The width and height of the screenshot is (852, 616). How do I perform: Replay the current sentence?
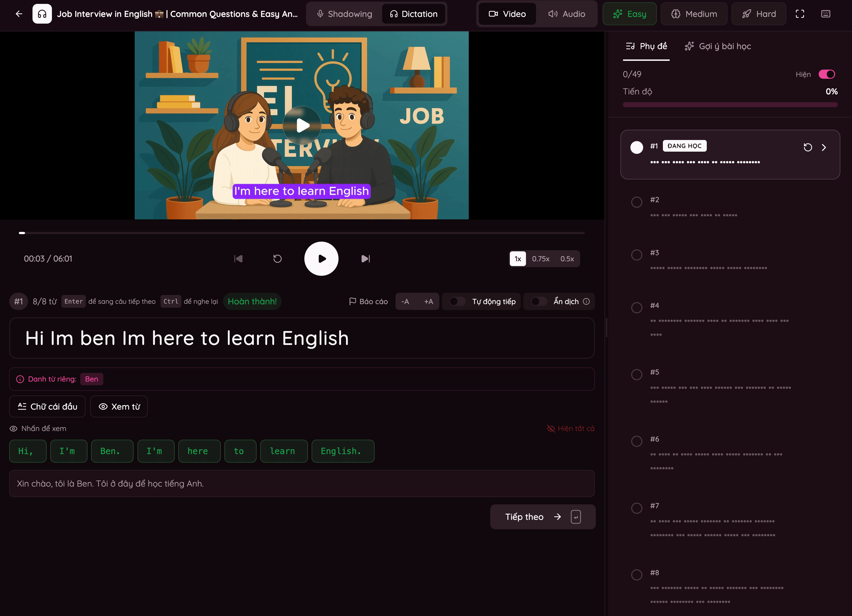277,259
